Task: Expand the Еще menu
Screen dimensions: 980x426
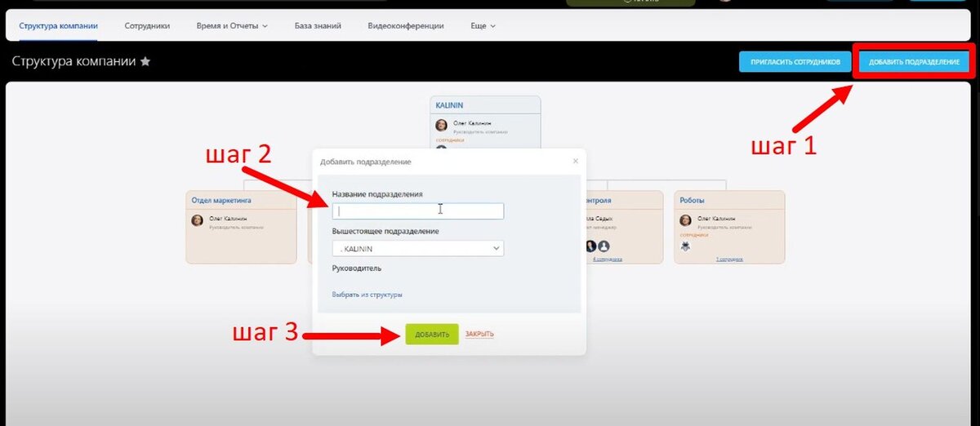Action: tap(483, 26)
